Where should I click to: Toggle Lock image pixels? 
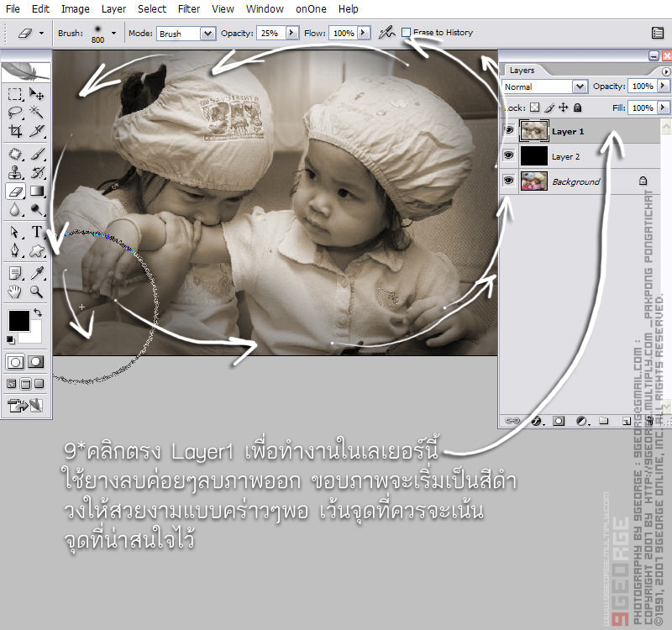pyautogui.click(x=549, y=108)
